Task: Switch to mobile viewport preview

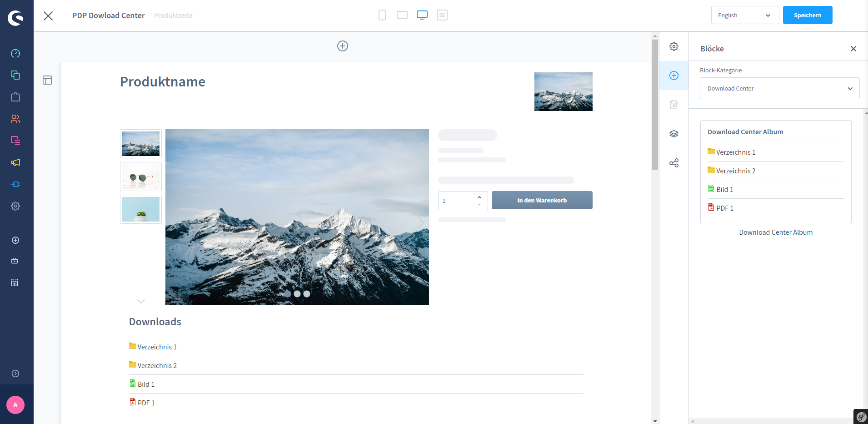Action: click(x=382, y=15)
